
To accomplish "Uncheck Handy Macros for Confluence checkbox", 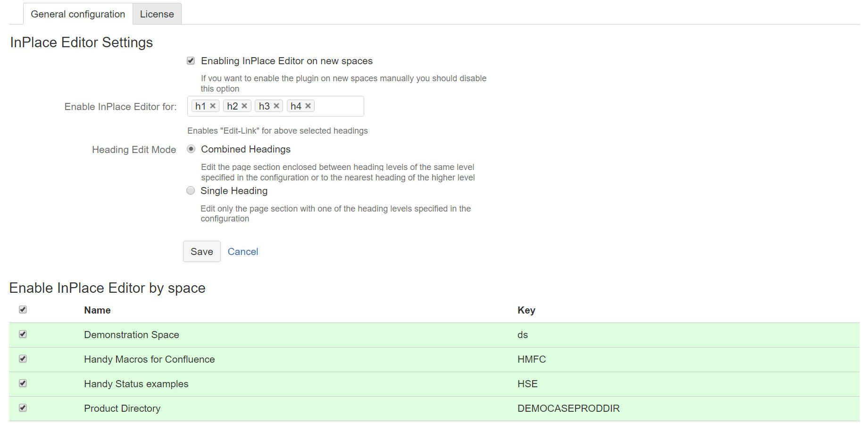I will click(23, 358).
